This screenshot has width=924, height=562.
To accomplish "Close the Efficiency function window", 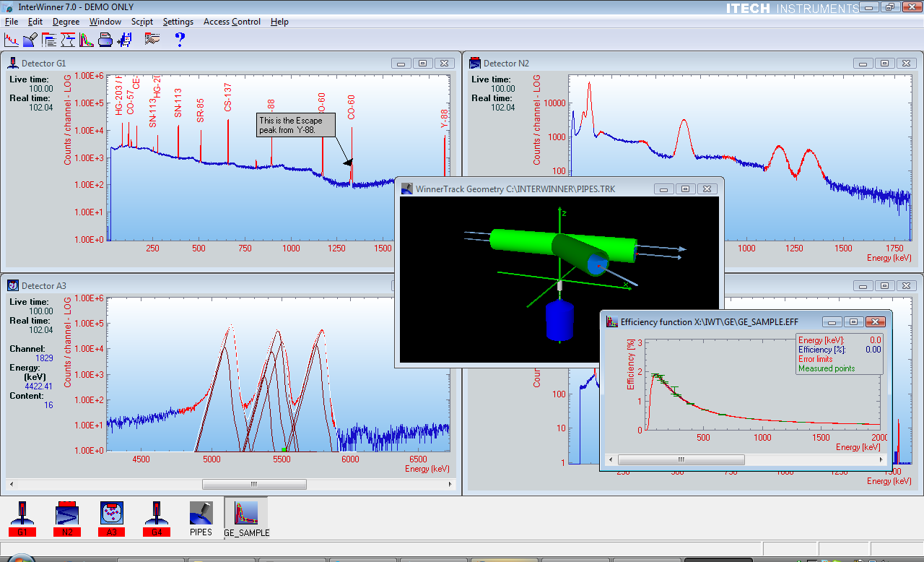I will coord(875,321).
